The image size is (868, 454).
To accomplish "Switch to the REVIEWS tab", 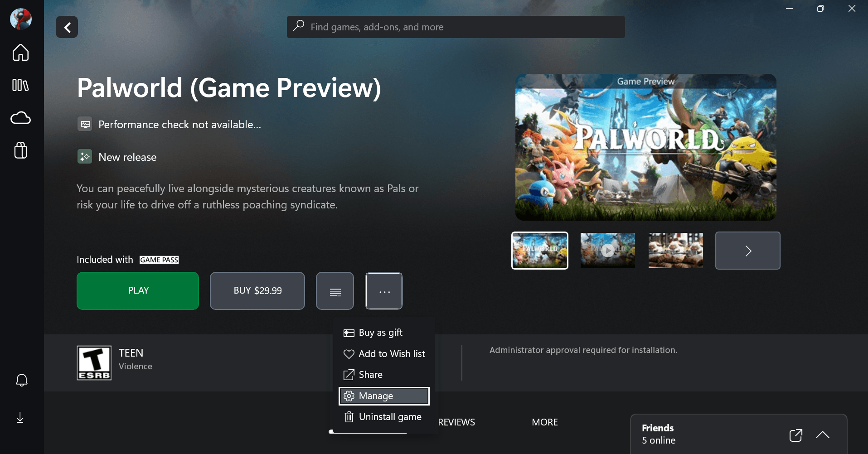I will (456, 422).
